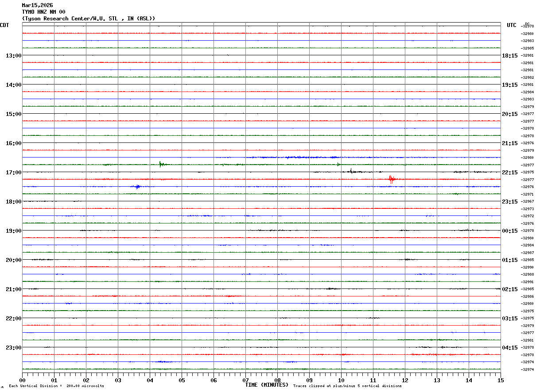Click the 02:15 UTC time label
The image size is (536, 392).
click(510, 289)
